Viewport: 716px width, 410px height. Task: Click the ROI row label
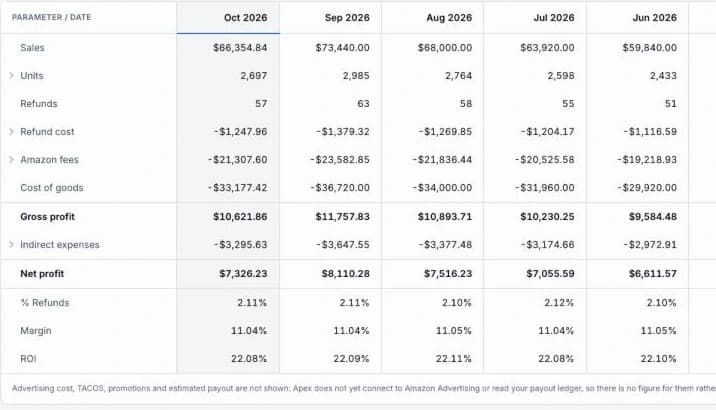[x=28, y=359]
